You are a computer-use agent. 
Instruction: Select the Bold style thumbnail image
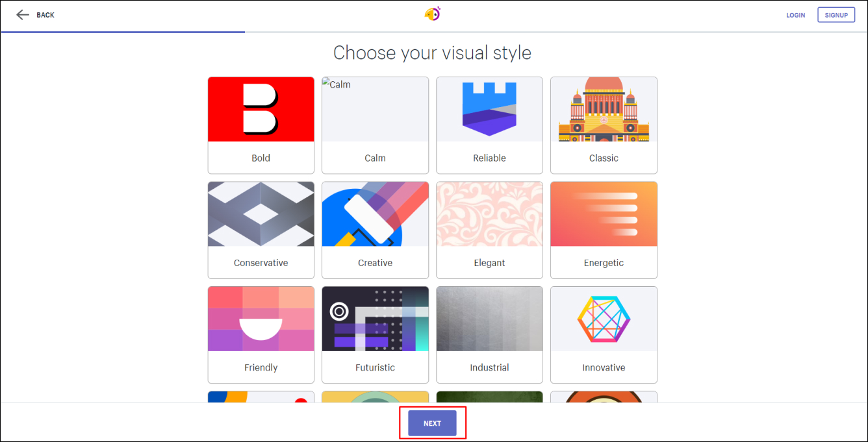(x=261, y=109)
